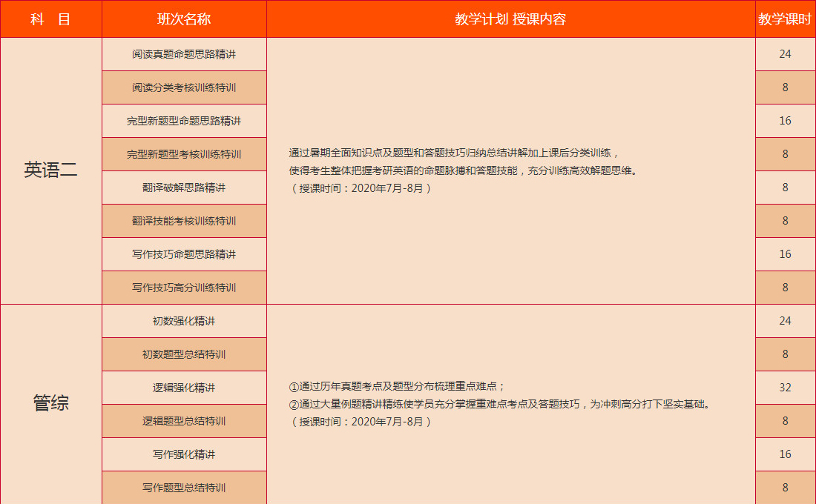
Task: Select the 管综 subject cell
Action: (51, 404)
